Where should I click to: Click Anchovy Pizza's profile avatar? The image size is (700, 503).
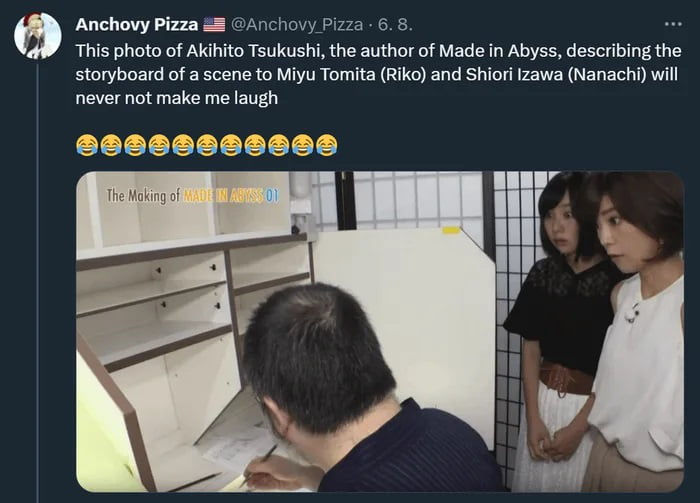(38, 36)
